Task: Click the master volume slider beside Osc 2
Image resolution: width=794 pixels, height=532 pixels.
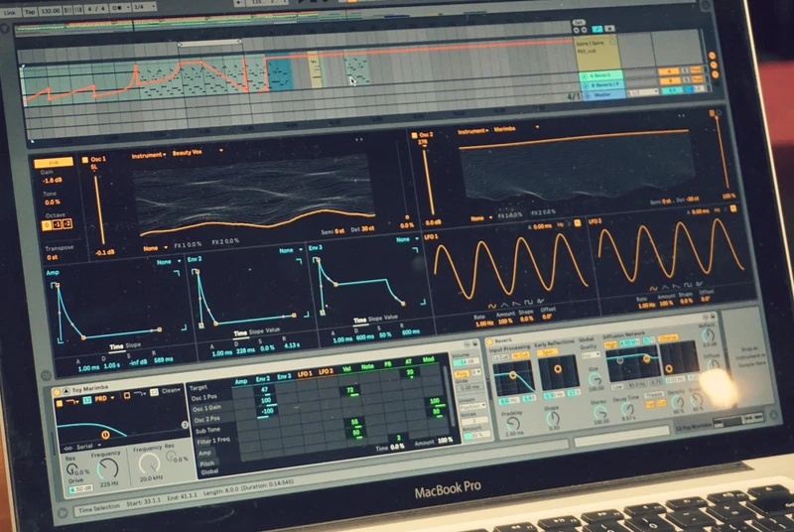Action: (x=721, y=153)
